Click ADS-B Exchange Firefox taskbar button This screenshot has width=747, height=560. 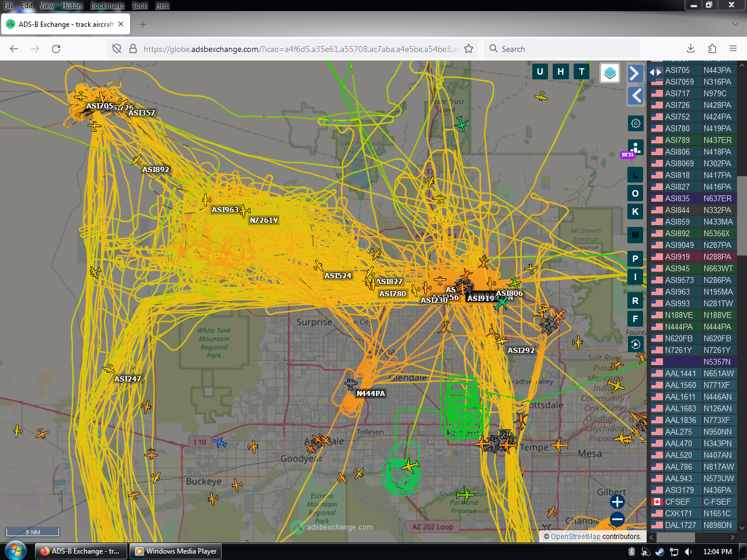[80, 551]
